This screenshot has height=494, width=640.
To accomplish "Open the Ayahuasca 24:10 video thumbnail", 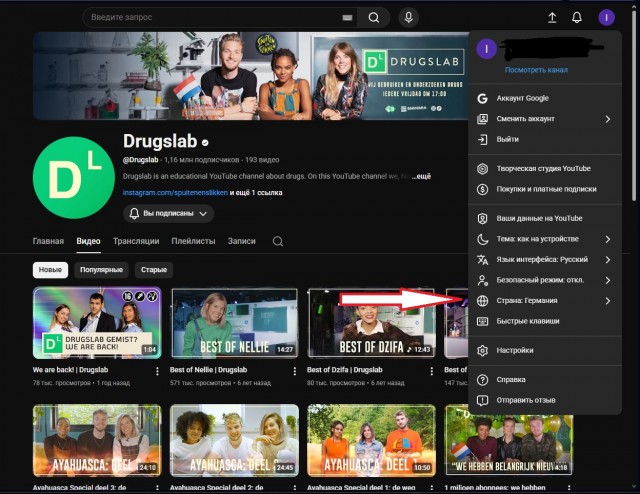I will click(97, 441).
